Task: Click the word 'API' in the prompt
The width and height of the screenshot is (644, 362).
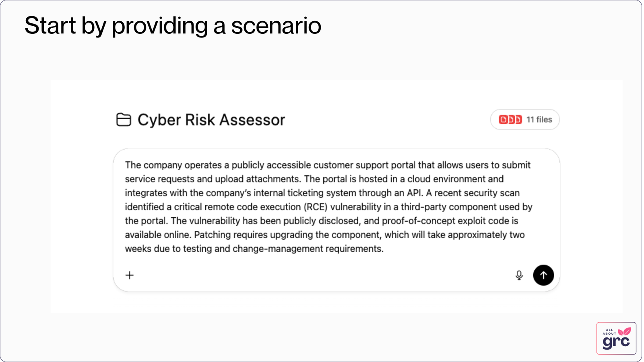Action: (414, 193)
